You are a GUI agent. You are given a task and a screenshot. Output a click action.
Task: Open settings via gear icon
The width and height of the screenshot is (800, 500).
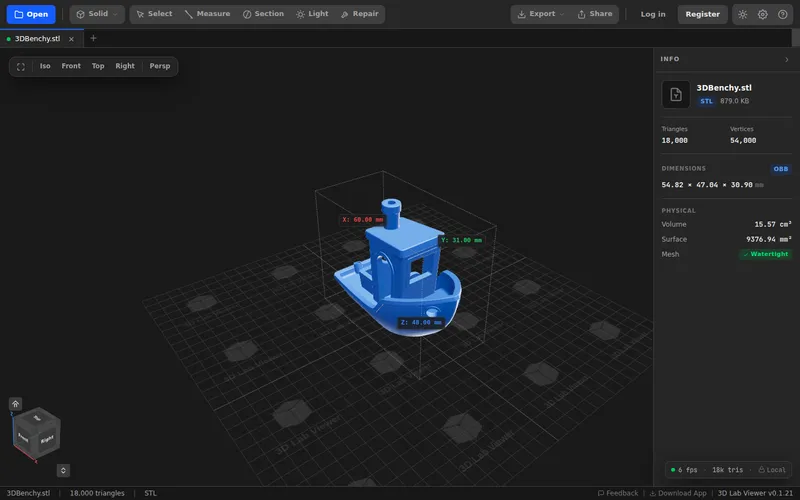763,14
